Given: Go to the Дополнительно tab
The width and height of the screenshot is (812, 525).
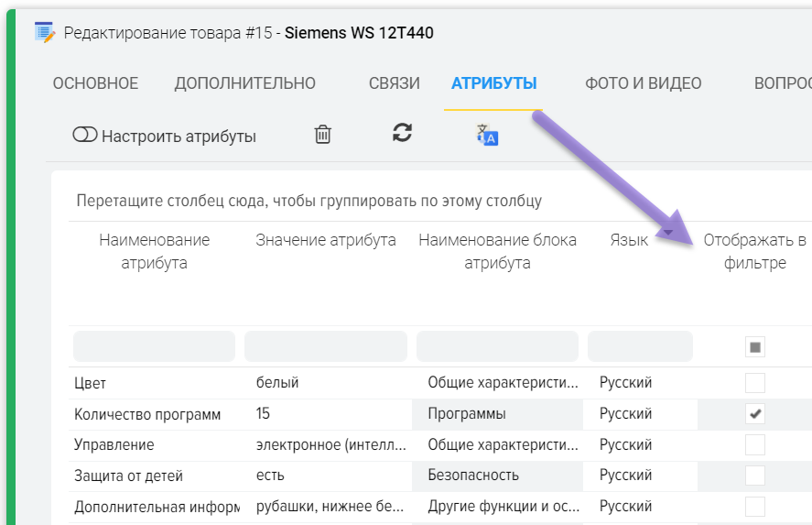Looking at the screenshot, I should point(244,83).
